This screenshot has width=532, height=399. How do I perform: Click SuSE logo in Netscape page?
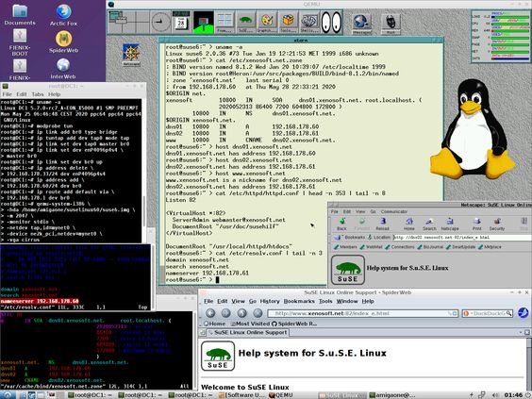click(x=348, y=270)
